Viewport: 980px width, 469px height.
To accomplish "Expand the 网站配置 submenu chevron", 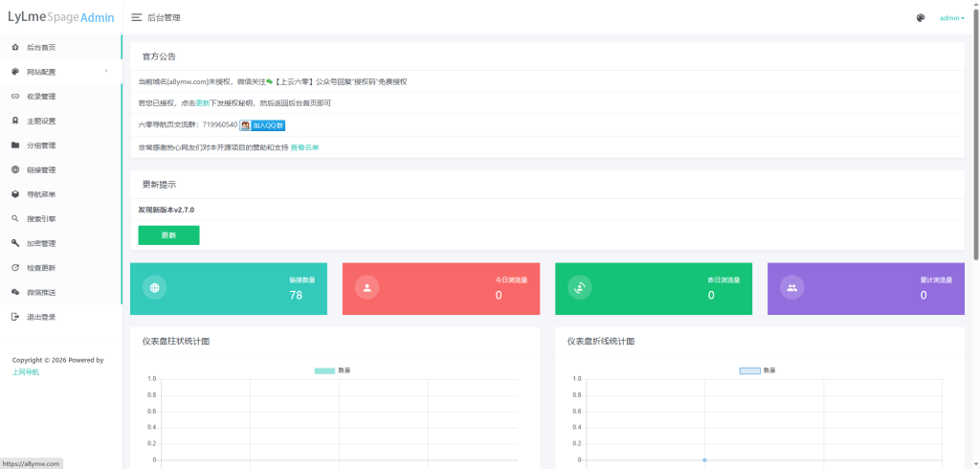I will 106,71.
